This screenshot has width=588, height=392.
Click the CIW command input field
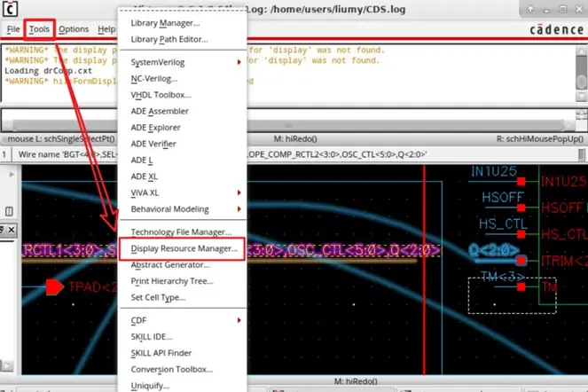[x=289, y=114]
